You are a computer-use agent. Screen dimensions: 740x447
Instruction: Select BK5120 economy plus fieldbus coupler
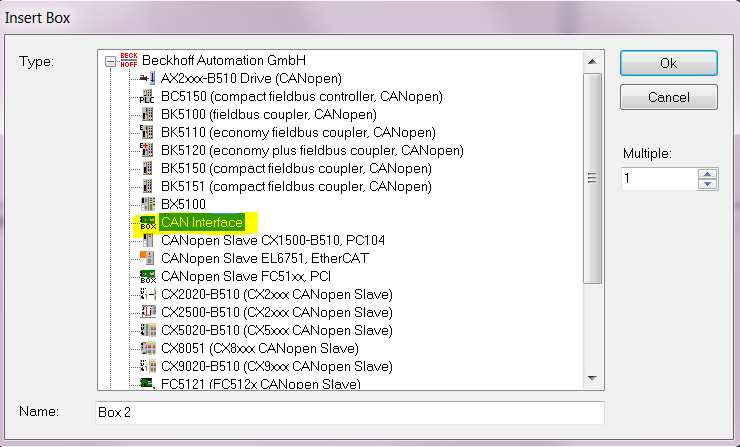[312, 150]
